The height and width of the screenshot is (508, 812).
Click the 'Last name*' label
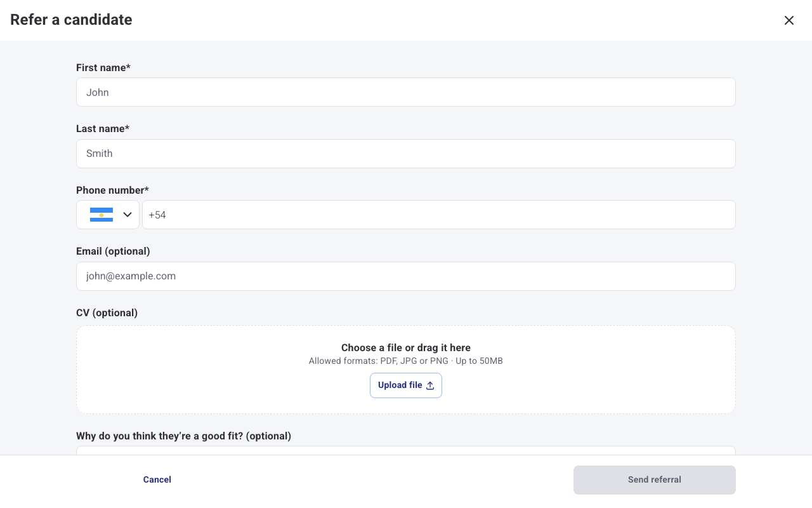click(103, 129)
